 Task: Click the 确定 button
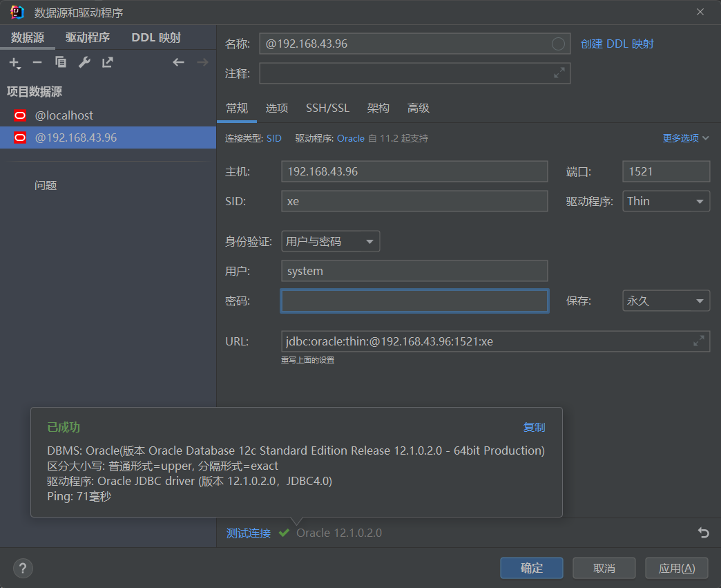click(x=531, y=568)
